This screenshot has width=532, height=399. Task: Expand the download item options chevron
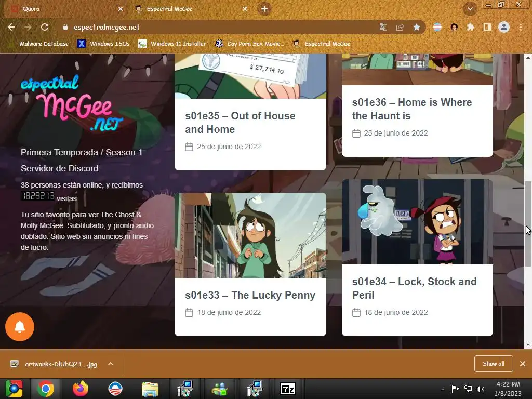coord(110,364)
